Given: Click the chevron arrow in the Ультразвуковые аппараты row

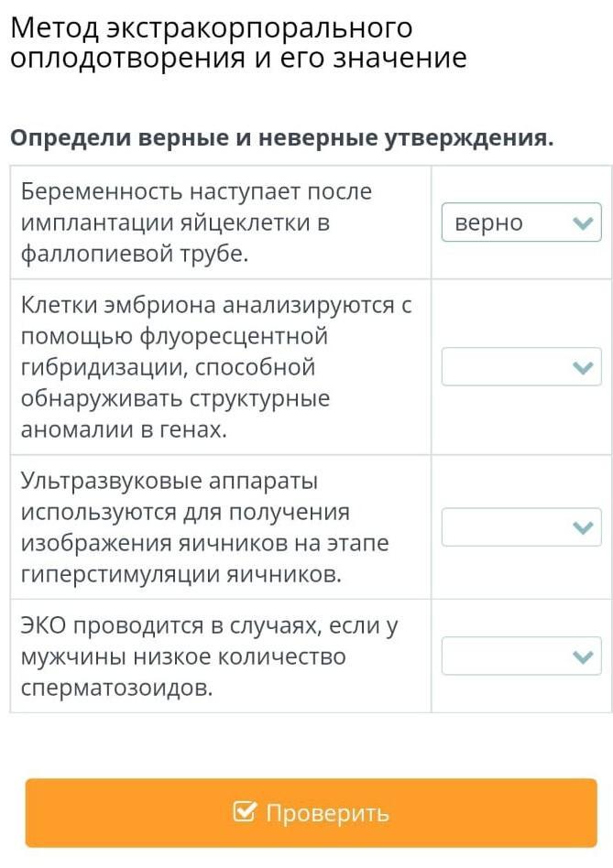Looking at the screenshot, I should pos(582,528).
